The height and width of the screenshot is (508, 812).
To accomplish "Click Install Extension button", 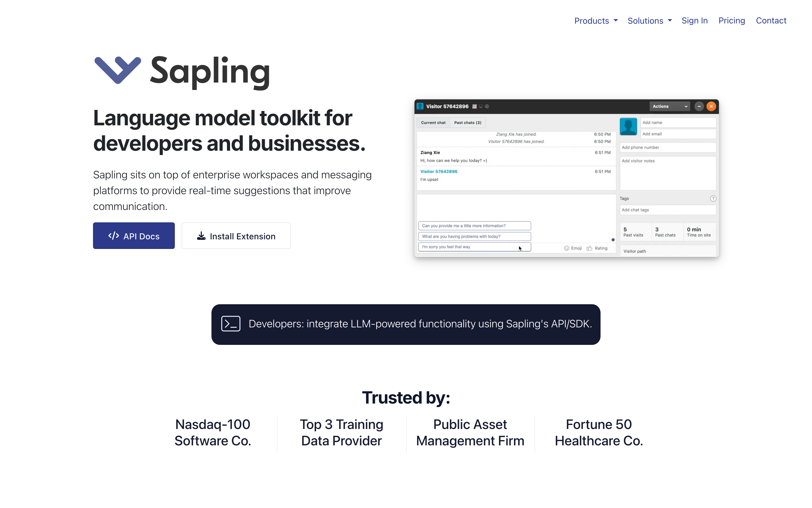I will tap(236, 236).
